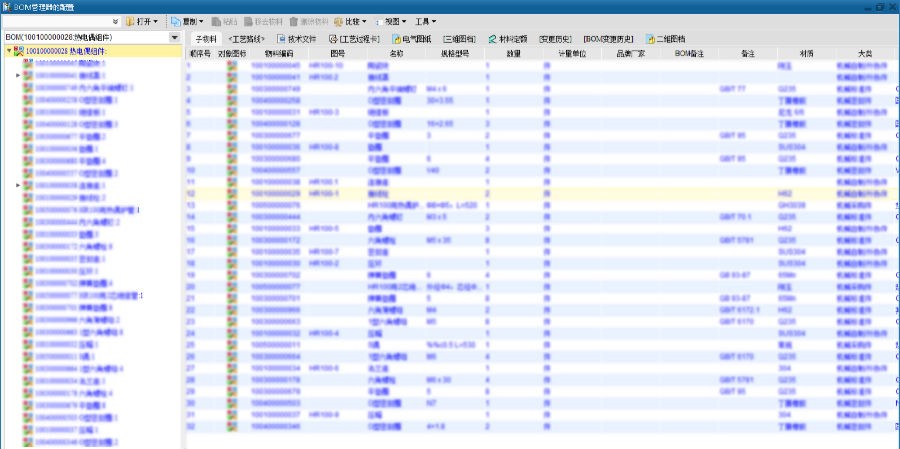Open the 工具 dropdown menu
Screen dimensions: 900x449
click(427, 21)
